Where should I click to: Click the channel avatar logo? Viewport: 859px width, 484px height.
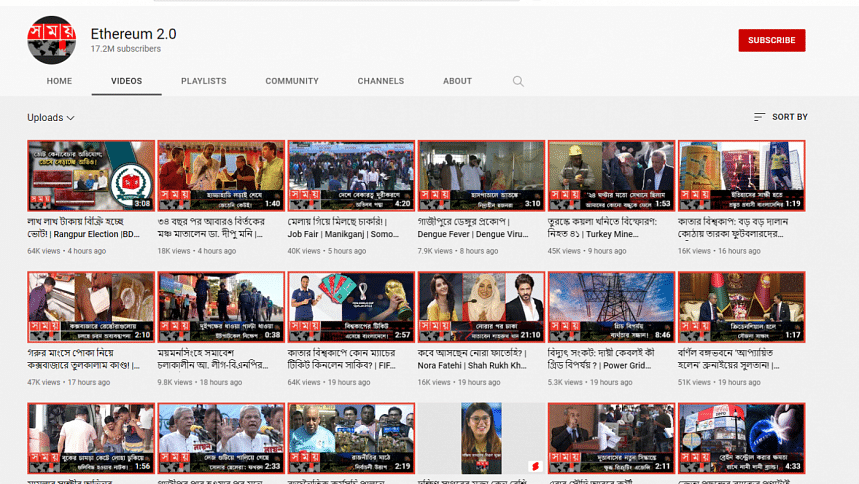click(52, 40)
